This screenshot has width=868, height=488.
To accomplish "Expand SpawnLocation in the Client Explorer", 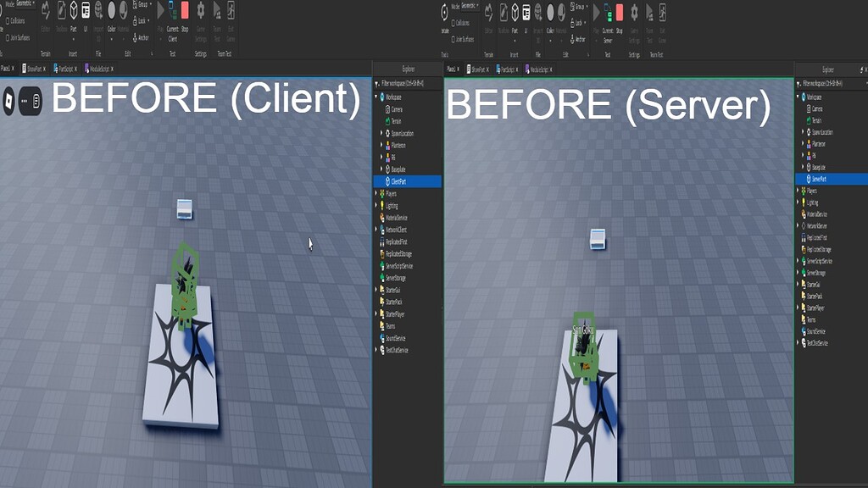I will (381, 133).
